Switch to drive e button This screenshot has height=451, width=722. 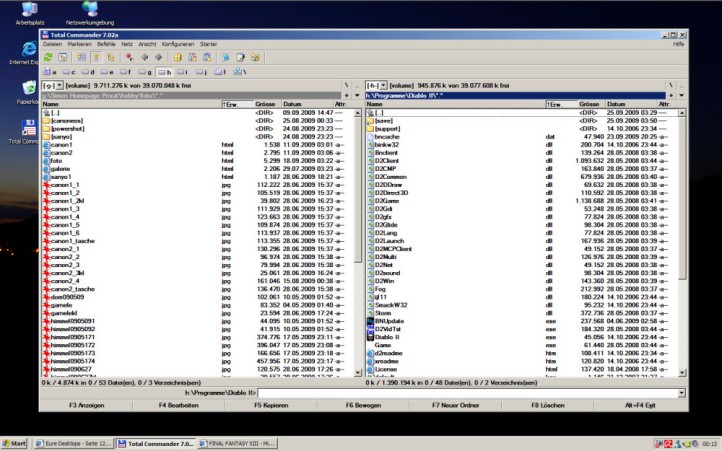(107, 72)
